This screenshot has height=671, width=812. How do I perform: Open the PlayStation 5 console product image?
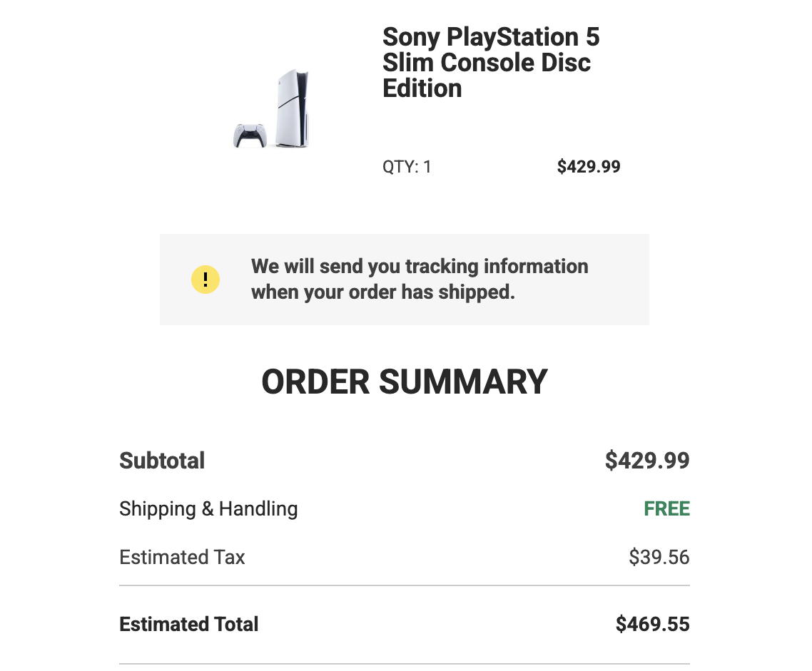click(x=271, y=108)
